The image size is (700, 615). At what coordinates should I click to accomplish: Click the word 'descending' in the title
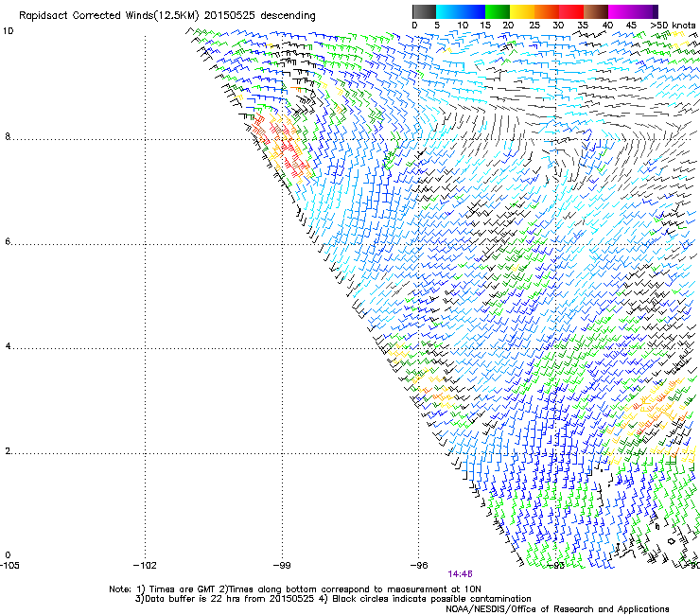tap(288, 16)
